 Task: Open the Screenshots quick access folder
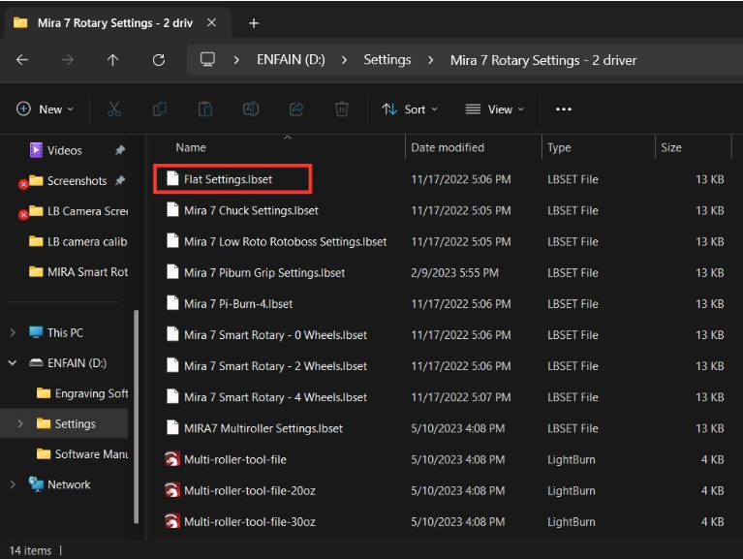77,181
